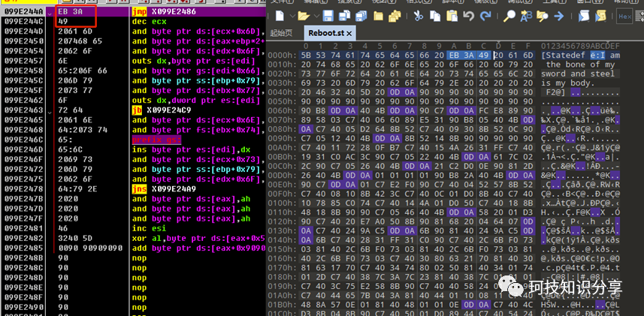This screenshot has width=644, height=316.
Task: Close the file with single folder icon
Action: (378, 16)
